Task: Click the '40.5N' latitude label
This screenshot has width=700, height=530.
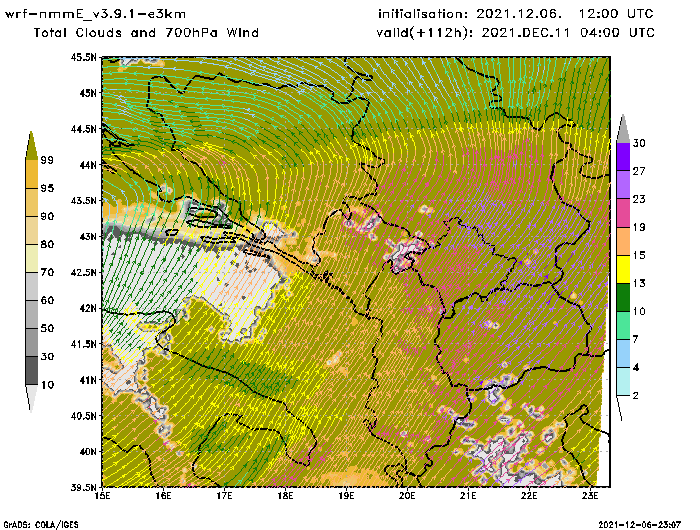Action: [x=83, y=416]
